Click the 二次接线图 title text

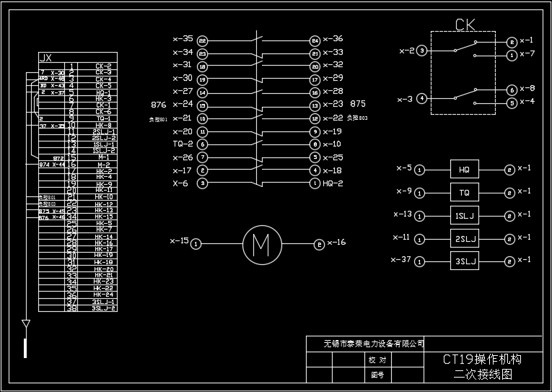coord(482,375)
